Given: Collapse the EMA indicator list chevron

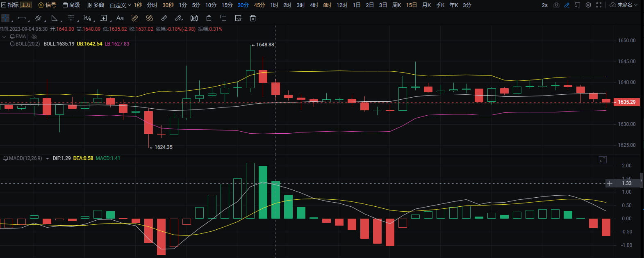Looking at the screenshot, I should [4, 37].
